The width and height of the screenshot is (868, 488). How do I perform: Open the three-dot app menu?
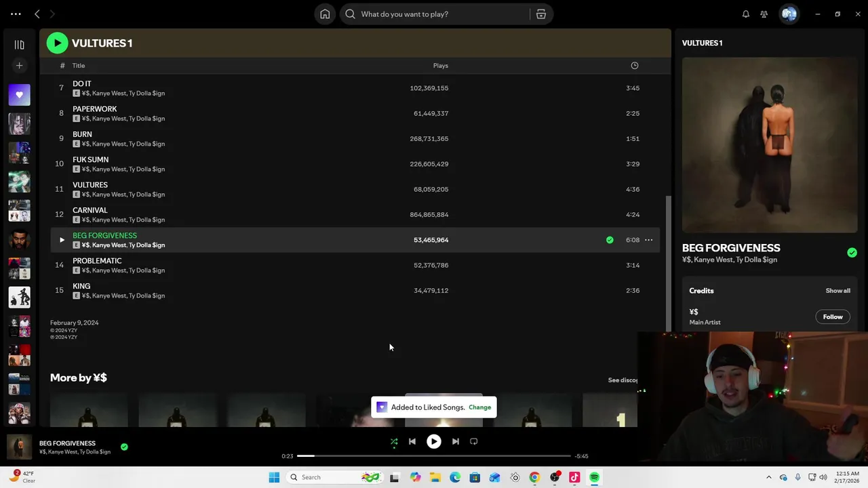pyautogui.click(x=16, y=14)
